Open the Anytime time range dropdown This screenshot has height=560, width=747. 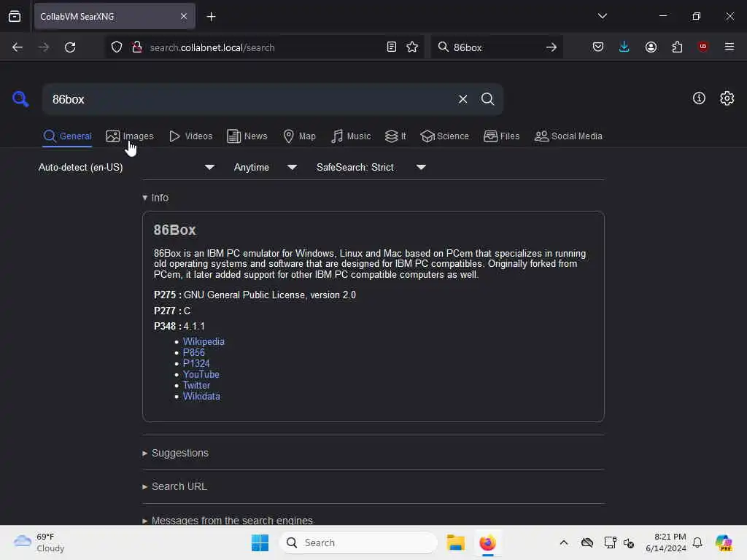pyautogui.click(x=266, y=167)
